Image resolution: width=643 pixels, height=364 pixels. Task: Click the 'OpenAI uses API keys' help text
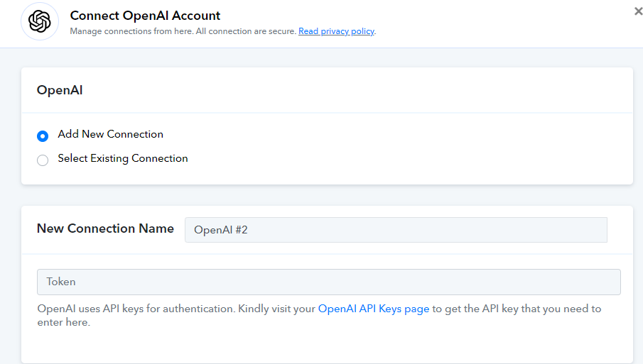(319, 315)
